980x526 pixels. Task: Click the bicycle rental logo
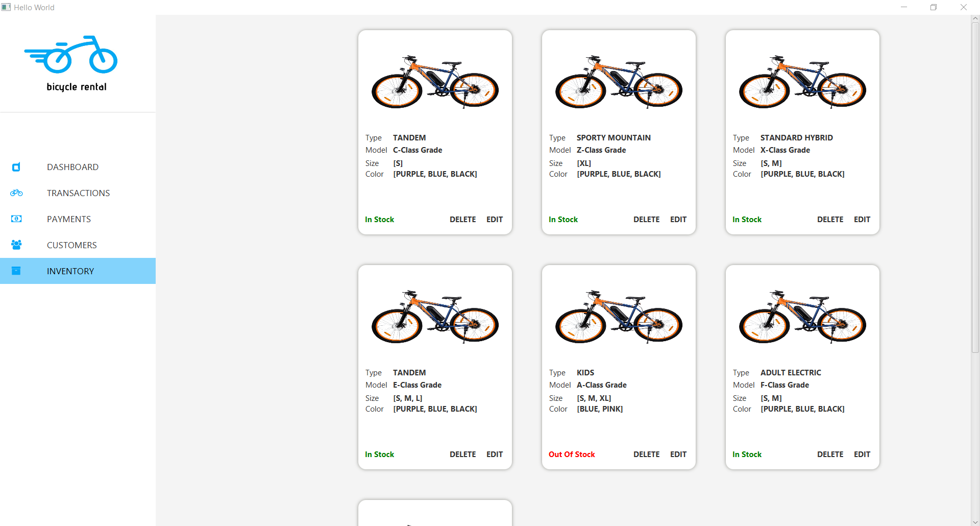71,64
